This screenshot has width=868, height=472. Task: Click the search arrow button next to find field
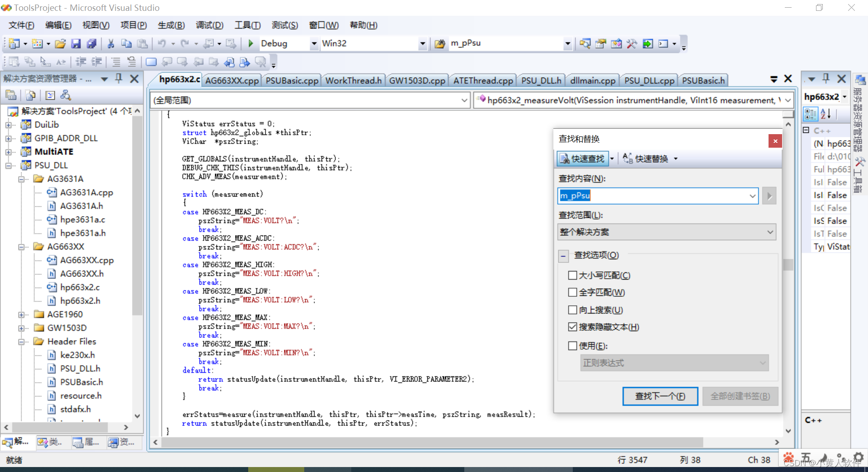pyautogui.click(x=769, y=196)
